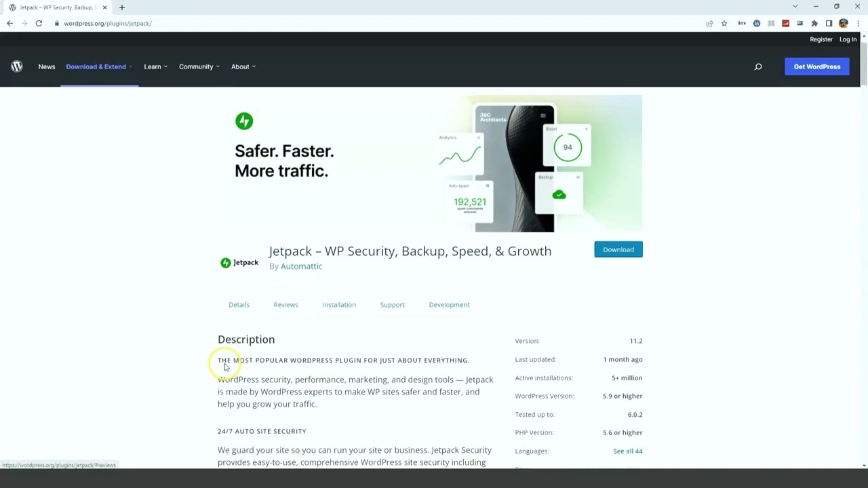The height and width of the screenshot is (488, 868).
Task: Reload the page with the refresh icon
Action: coord(39,23)
